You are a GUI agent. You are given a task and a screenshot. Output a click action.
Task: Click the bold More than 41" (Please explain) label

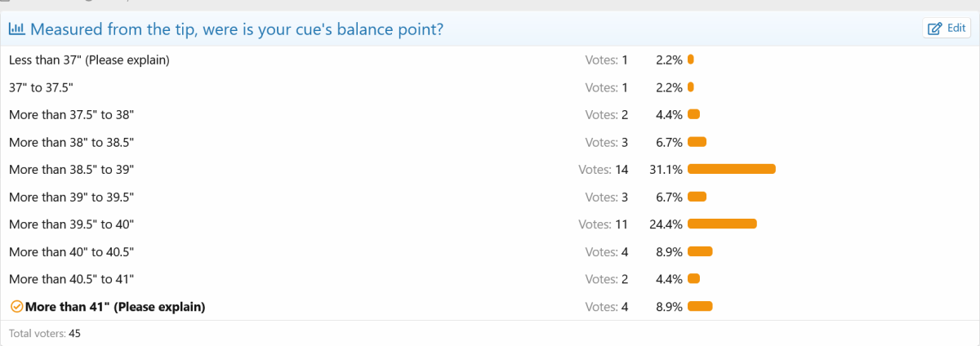(x=115, y=307)
